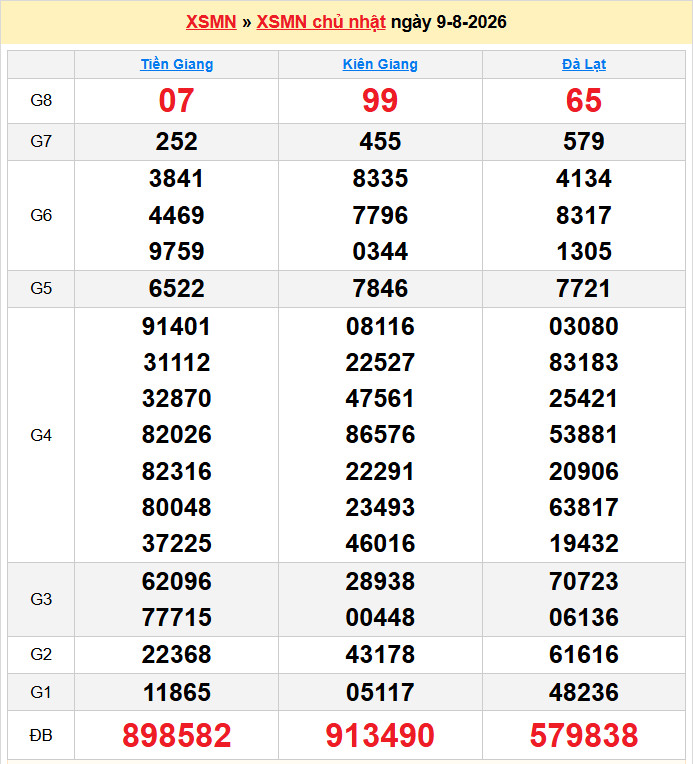Click the G6 number 3841
Screen dimensions: 693x764
[x=176, y=178]
